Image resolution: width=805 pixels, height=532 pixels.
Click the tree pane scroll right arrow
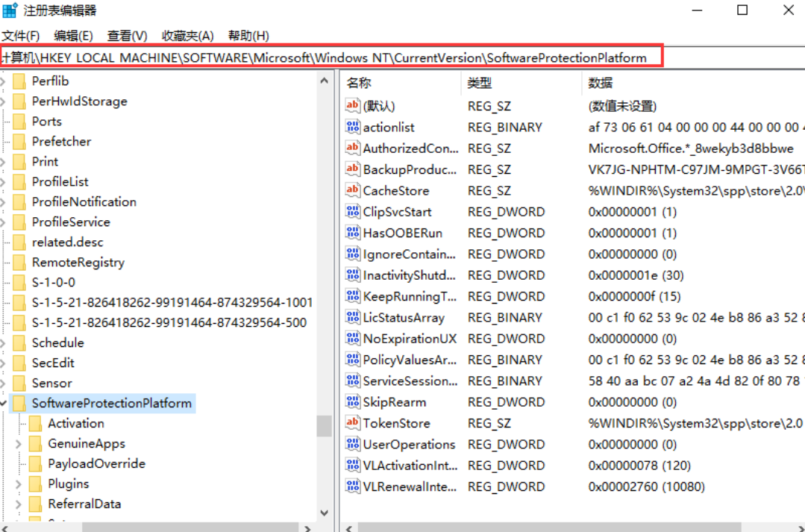[307, 528]
